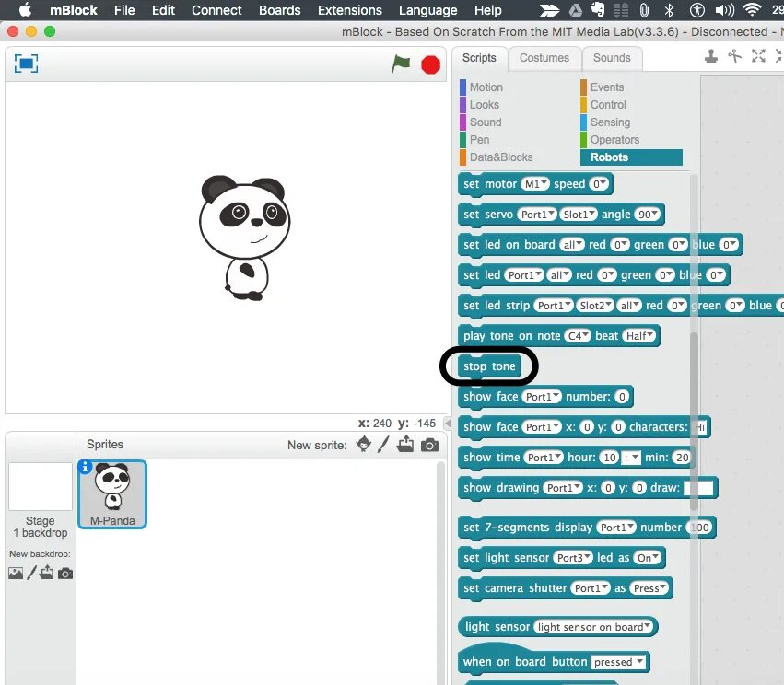Open accessibility icon in menu bar
784x685 pixels.
point(696,9)
